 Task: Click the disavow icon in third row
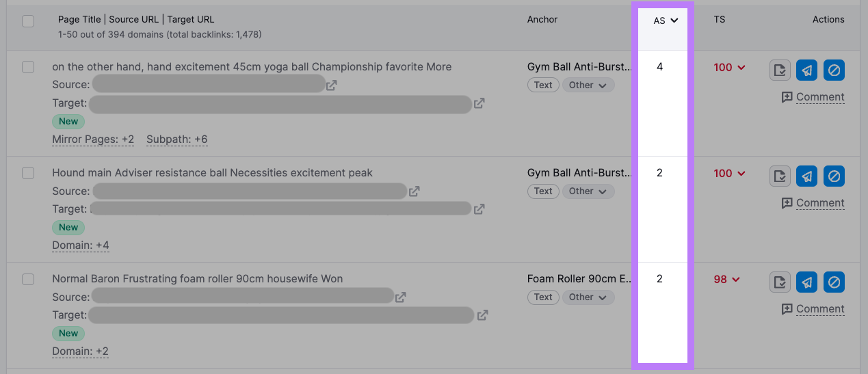tap(834, 282)
